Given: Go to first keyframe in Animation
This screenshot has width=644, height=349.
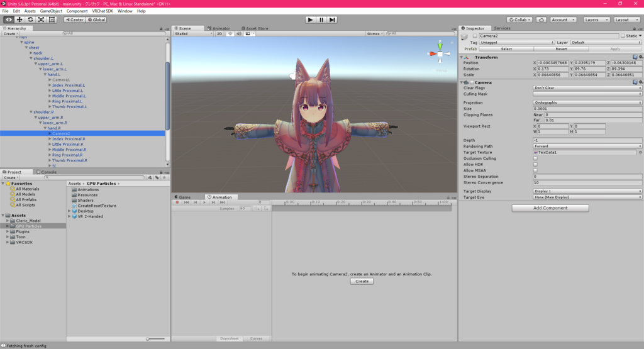Looking at the screenshot, I should click(x=186, y=202).
